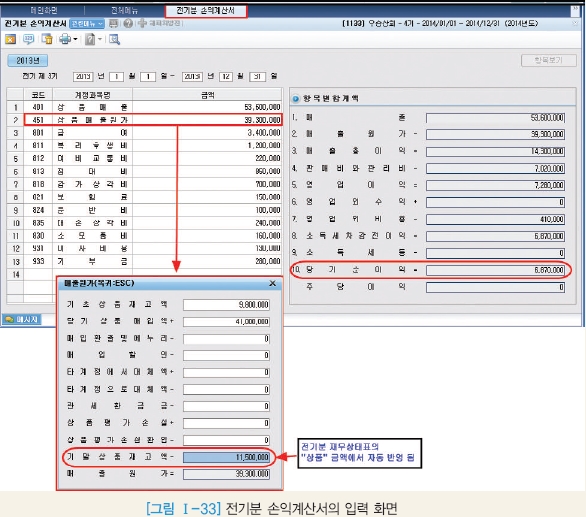Click the orange close-screen icon in the toolbar
586x517 pixels.
pyautogui.click(x=10, y=39)
